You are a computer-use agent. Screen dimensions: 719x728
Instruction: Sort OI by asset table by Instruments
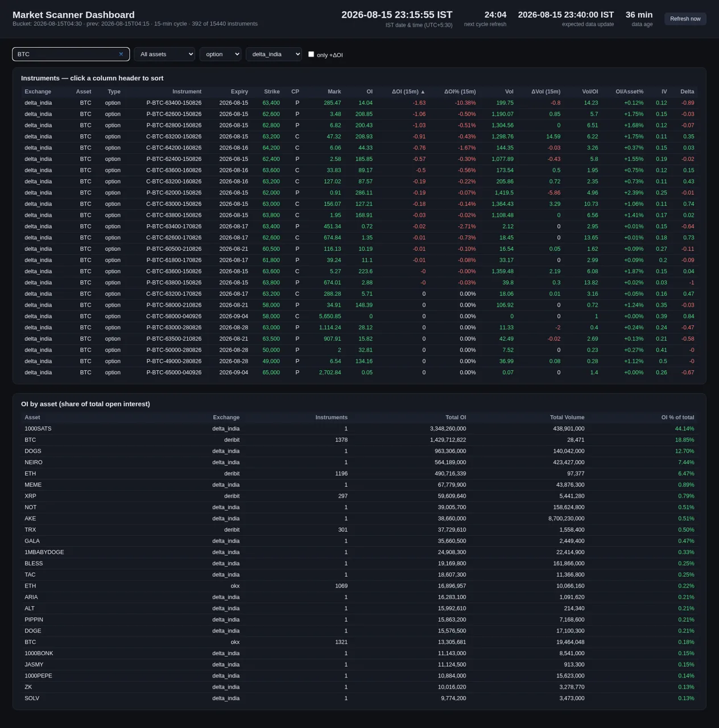(331, 417)
